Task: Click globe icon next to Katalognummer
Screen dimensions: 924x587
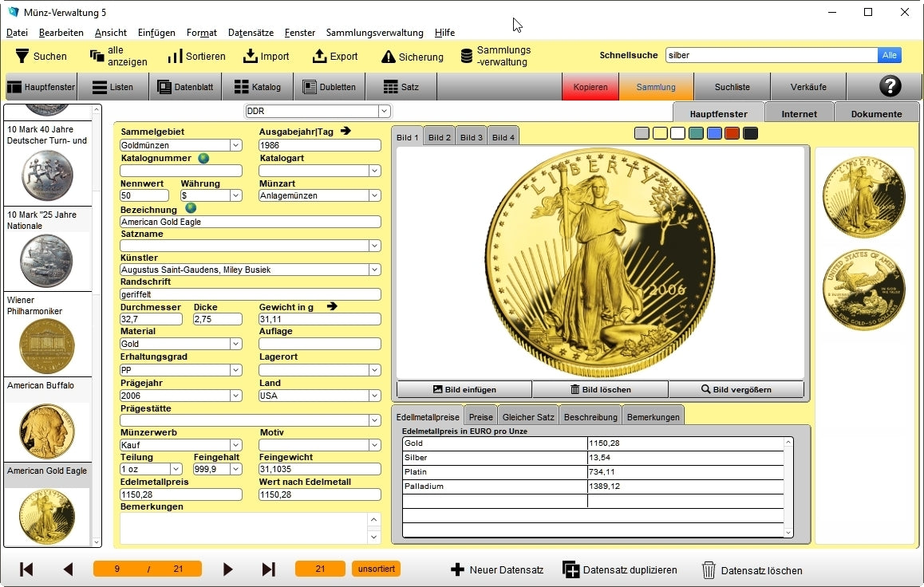Action: [203, 158]
